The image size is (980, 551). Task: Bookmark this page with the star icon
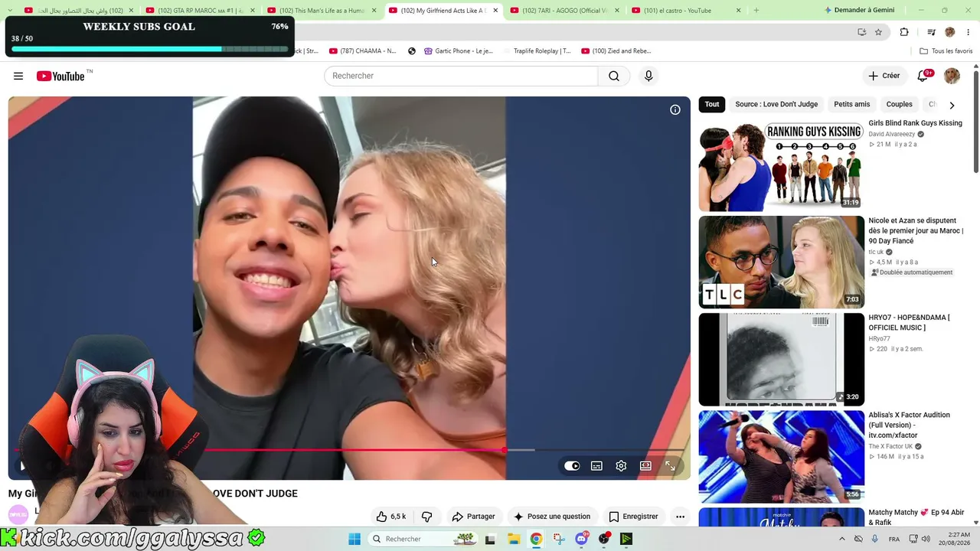[878, 32]
